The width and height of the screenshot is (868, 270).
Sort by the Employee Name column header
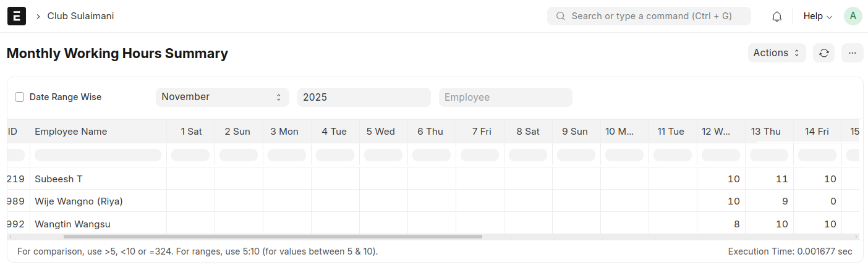tap(71, 132)
